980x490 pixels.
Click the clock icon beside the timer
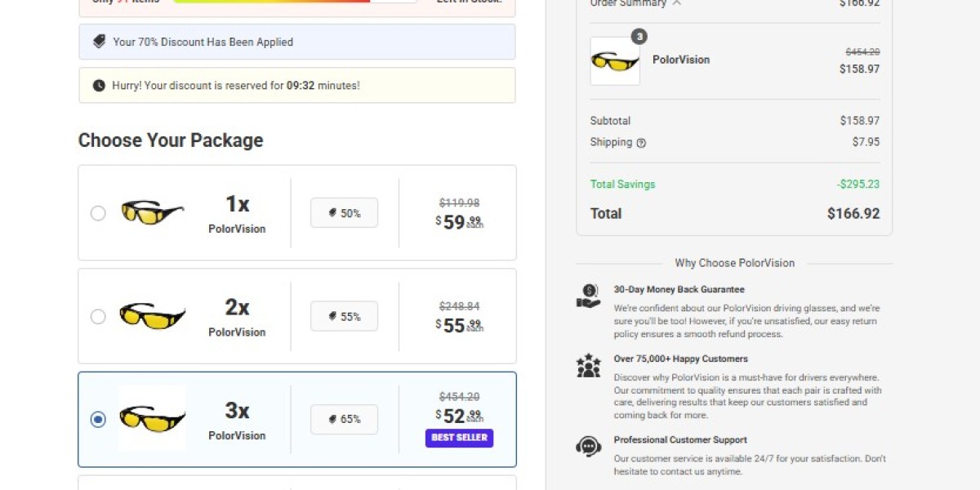[x=99, y=85]
